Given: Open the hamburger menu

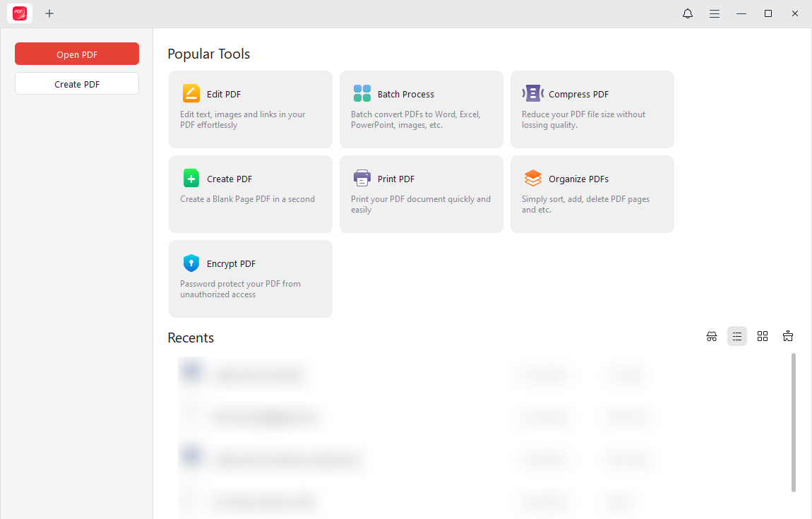Looking at the screenshot, I should tap(715, 13).
